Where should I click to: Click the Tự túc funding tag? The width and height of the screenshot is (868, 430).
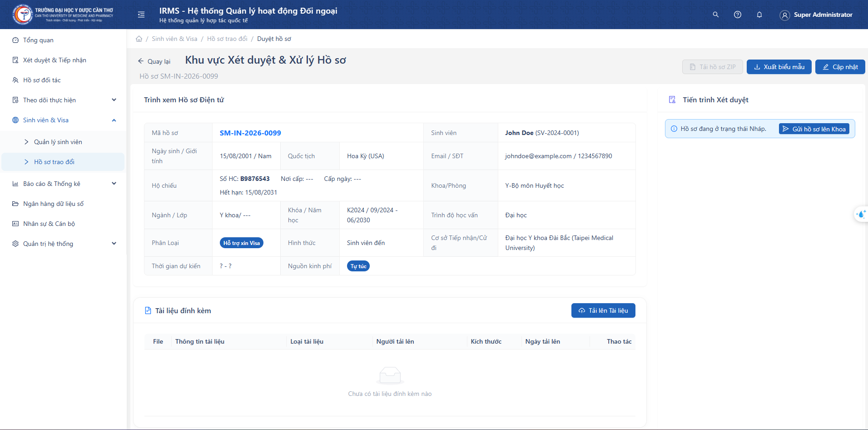pos(358,266)
